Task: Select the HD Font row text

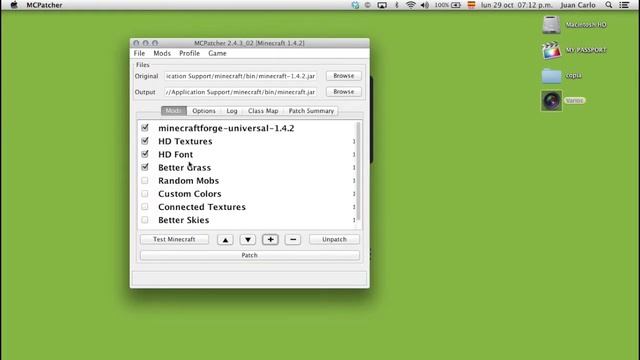Action: tap(176, 154)
